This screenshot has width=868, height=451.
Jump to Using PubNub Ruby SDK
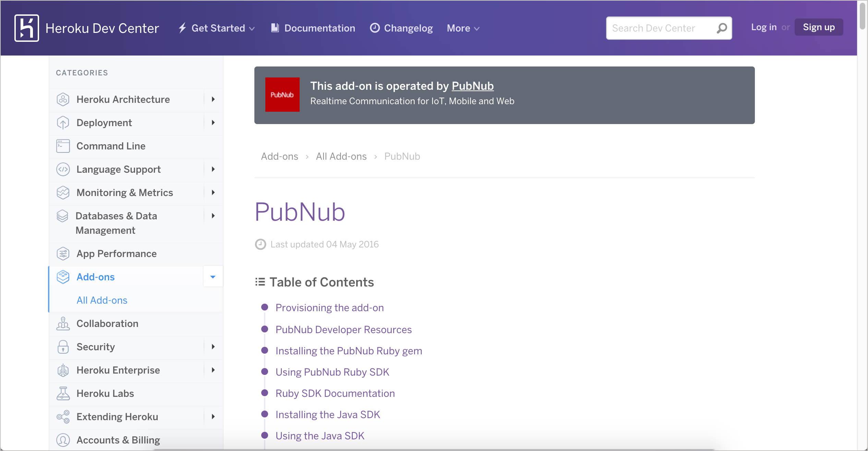tap(332, 372)
